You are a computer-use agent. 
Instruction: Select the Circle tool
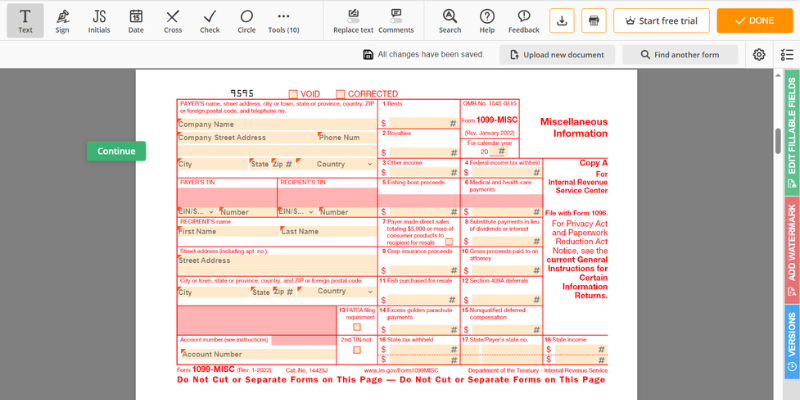tap(246, 20)
